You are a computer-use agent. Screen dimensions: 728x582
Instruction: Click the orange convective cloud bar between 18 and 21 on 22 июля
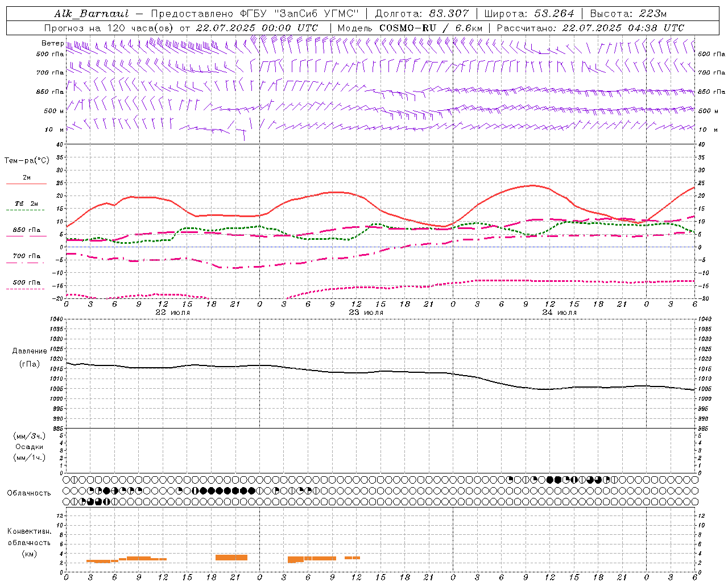(231, 558)
